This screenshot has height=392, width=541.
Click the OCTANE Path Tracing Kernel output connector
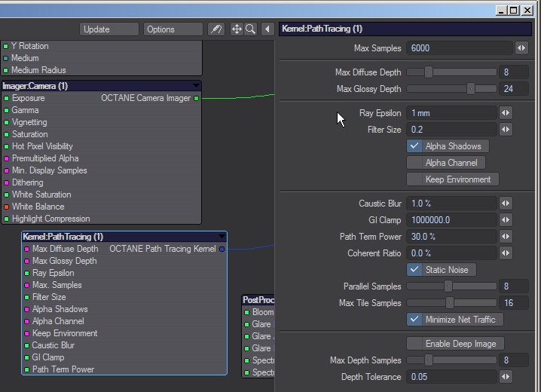(222, 249)
